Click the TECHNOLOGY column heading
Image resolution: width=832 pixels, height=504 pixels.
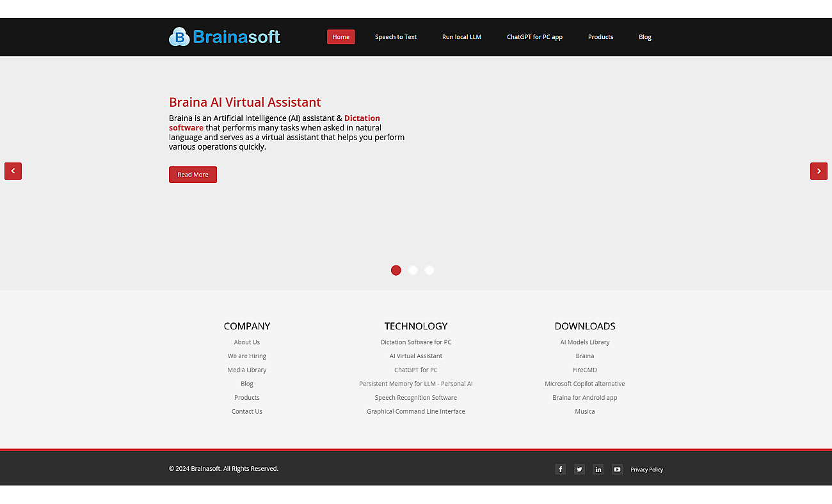[x=416, y=326]
